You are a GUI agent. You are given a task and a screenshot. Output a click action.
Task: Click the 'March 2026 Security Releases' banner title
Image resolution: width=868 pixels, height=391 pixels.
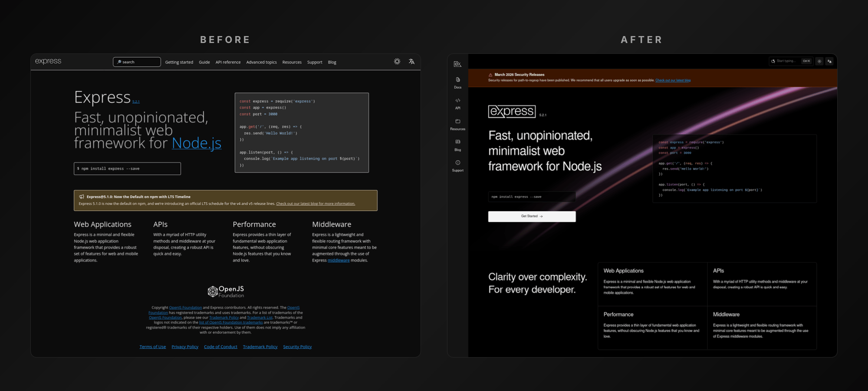pyautogui.click(x=519, y=75)
